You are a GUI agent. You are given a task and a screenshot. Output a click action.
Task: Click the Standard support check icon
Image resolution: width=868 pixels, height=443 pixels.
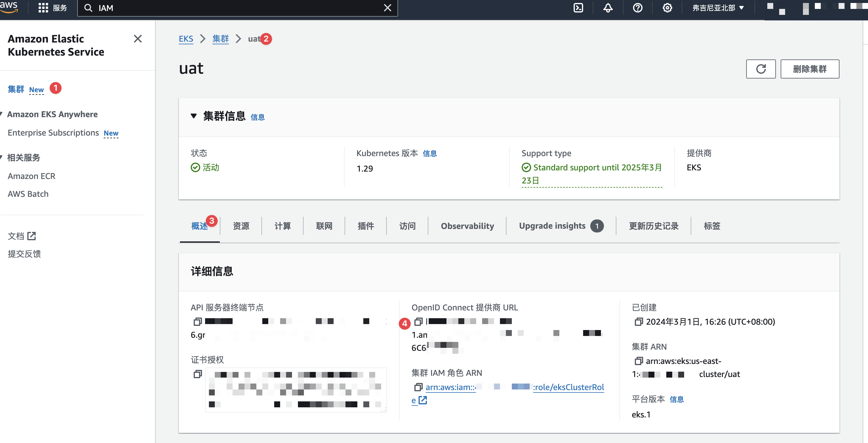tap(526, 168)
